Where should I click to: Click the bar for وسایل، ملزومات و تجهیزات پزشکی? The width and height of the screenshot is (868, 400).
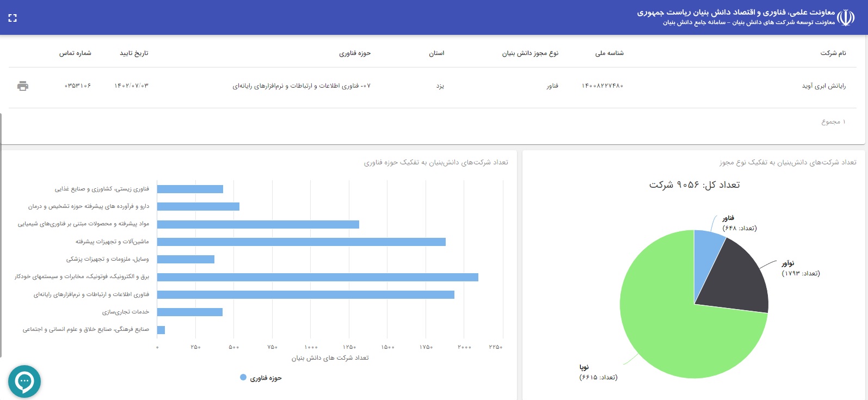click(186, 259)
